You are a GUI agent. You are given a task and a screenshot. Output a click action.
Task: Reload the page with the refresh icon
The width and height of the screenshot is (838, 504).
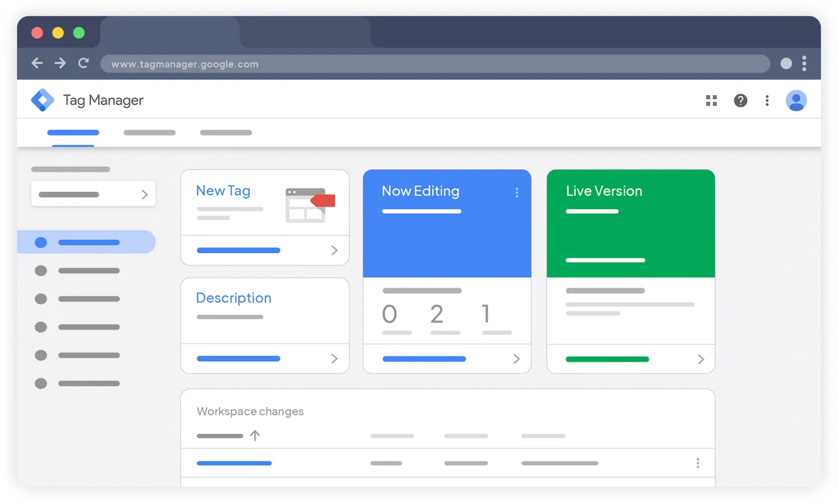pos(83,64)
